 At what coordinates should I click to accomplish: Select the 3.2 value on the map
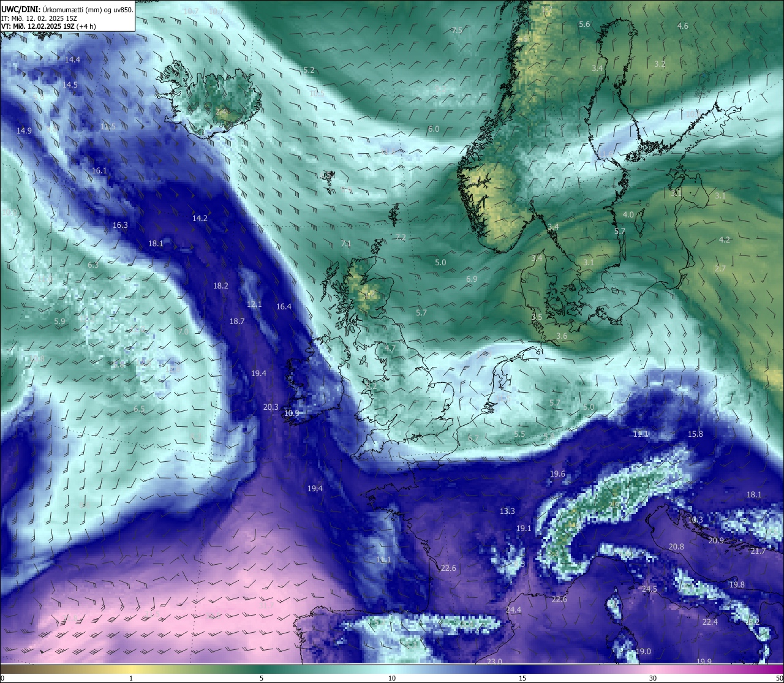659,64
